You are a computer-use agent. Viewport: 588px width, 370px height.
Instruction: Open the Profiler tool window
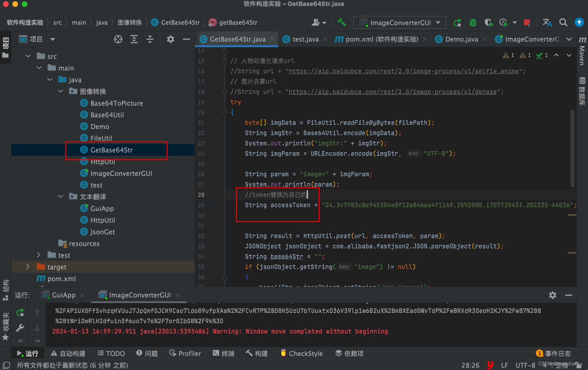pyautogui.click(x=185, y=353)
